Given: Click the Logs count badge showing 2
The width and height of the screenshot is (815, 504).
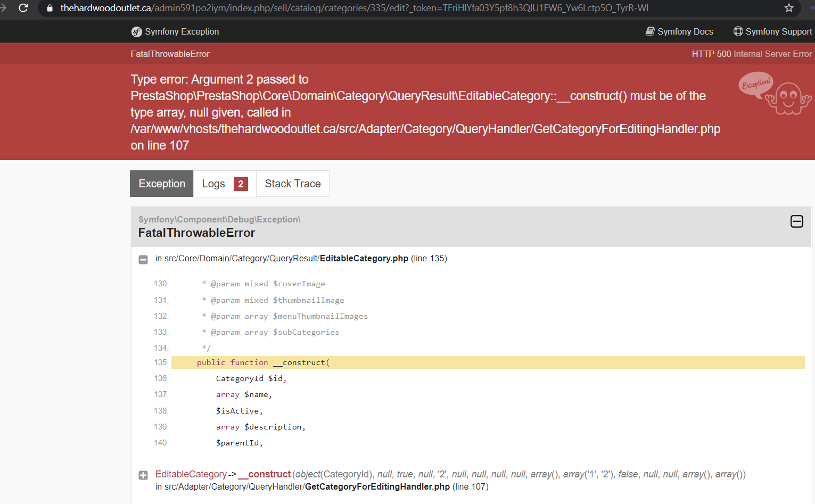Looking at the screenshot, I should pyautogui.click(x=241, y=184).
